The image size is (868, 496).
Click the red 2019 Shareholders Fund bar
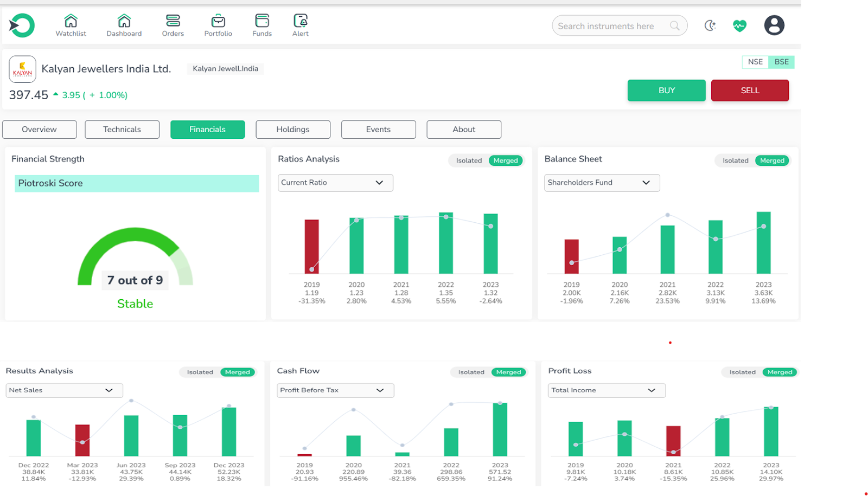[571, 256]
